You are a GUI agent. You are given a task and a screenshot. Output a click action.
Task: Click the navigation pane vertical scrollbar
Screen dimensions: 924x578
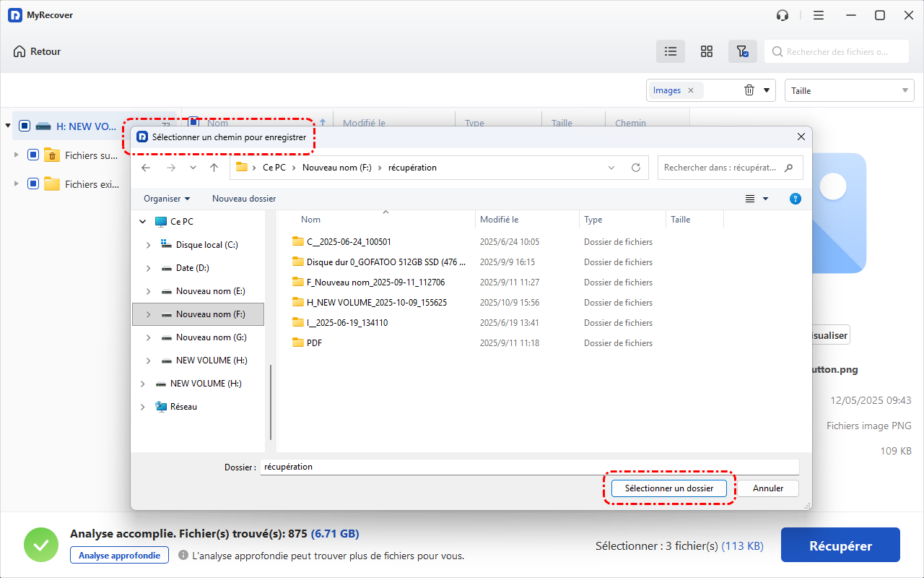click(271, 402)
